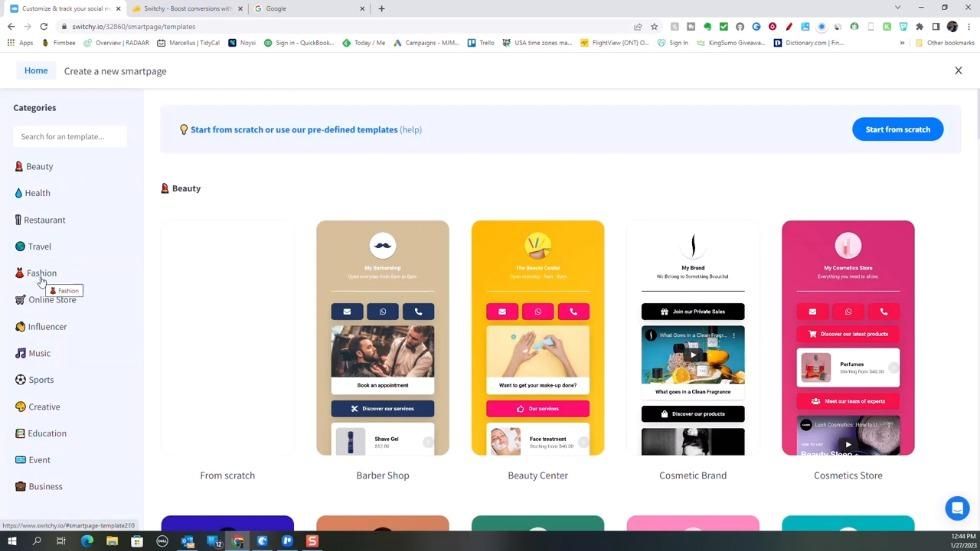The height and width of the screenshot is (551, 980).
Task: Select the Influencer category
Action: click(47, 327)
